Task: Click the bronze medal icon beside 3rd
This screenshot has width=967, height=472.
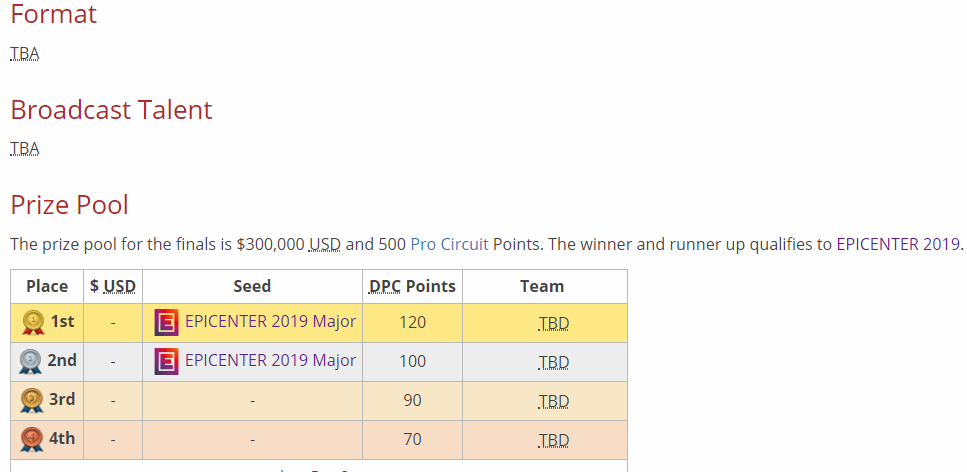Action: tap(31, 400)
